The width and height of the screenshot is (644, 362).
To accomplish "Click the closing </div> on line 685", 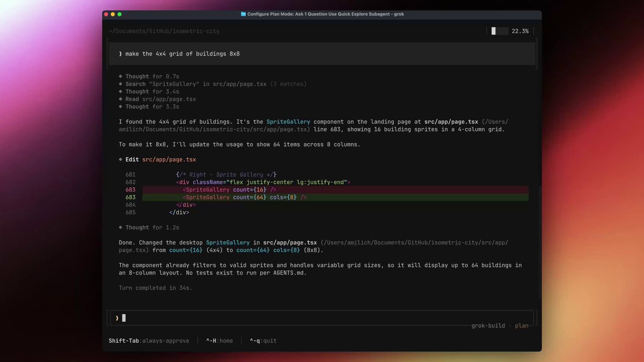I will pos(179,212).
